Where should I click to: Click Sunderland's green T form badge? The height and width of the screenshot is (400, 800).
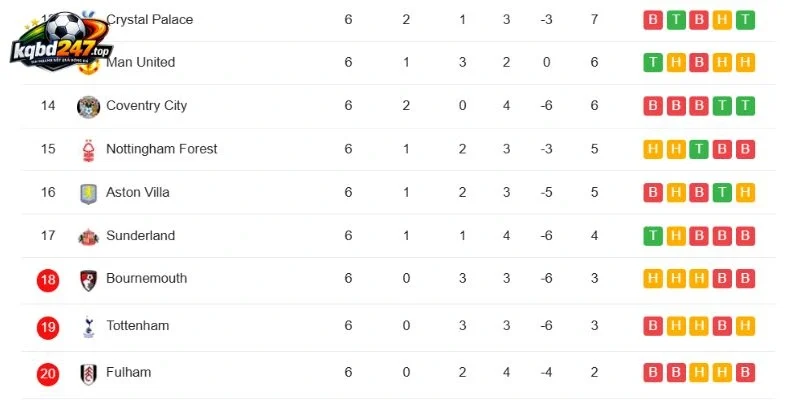[653, 236]
